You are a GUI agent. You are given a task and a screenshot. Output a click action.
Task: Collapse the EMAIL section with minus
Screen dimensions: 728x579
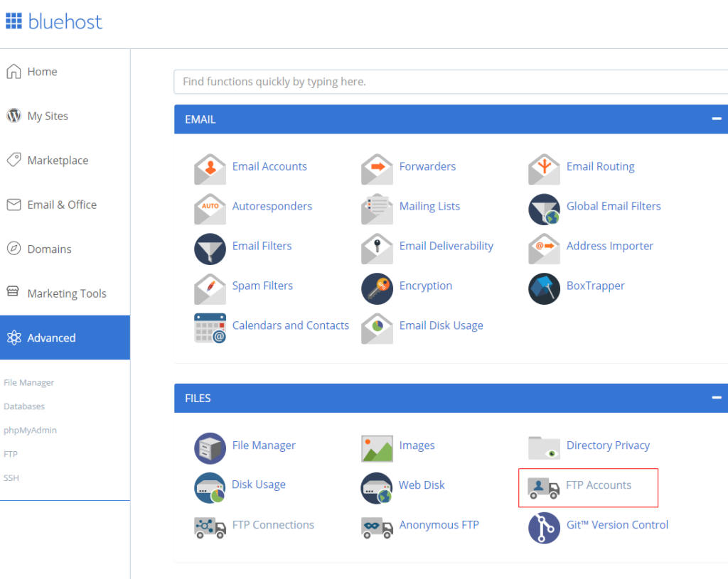(x=717, y=119)
